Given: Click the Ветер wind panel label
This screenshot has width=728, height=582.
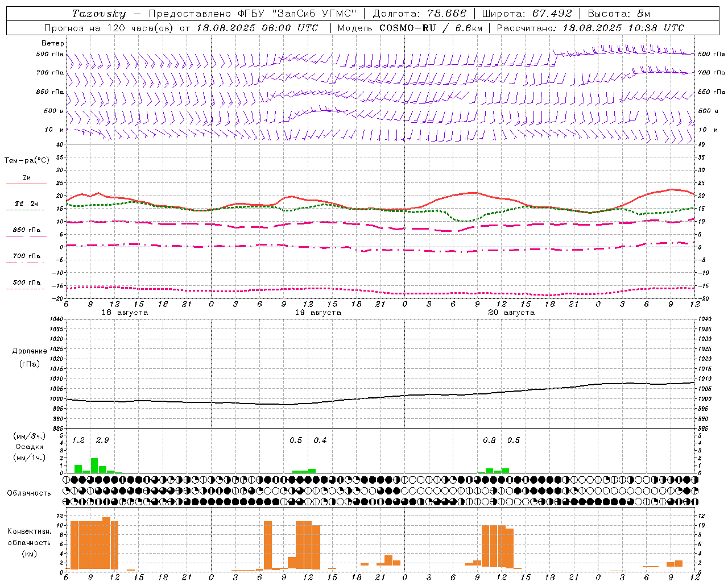Looking at the screenshot, I should (53, 43).
